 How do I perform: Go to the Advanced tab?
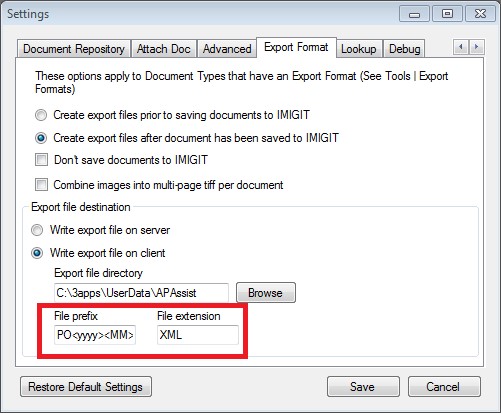[x=227, y=49]
